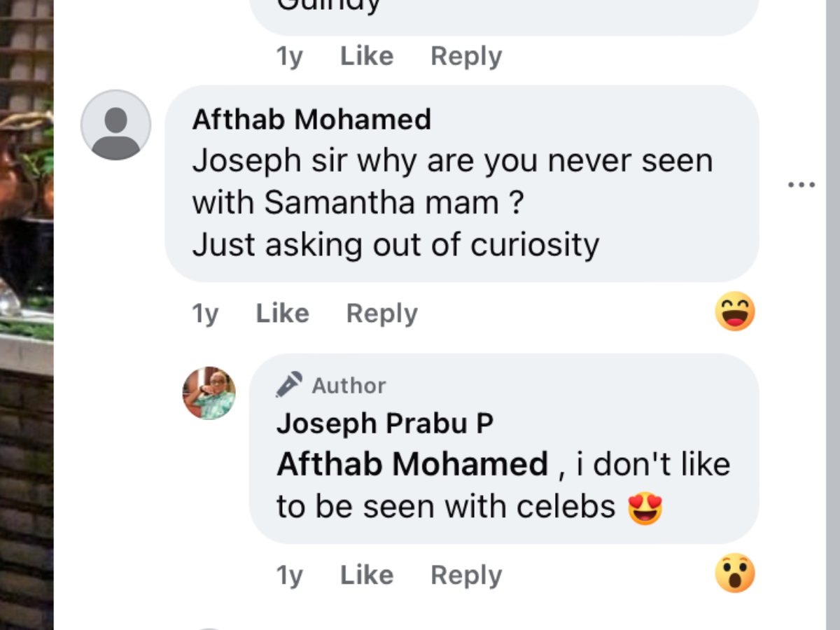
Task: Open Joseph Prabu P's profile photo
Action: point(209,393)
